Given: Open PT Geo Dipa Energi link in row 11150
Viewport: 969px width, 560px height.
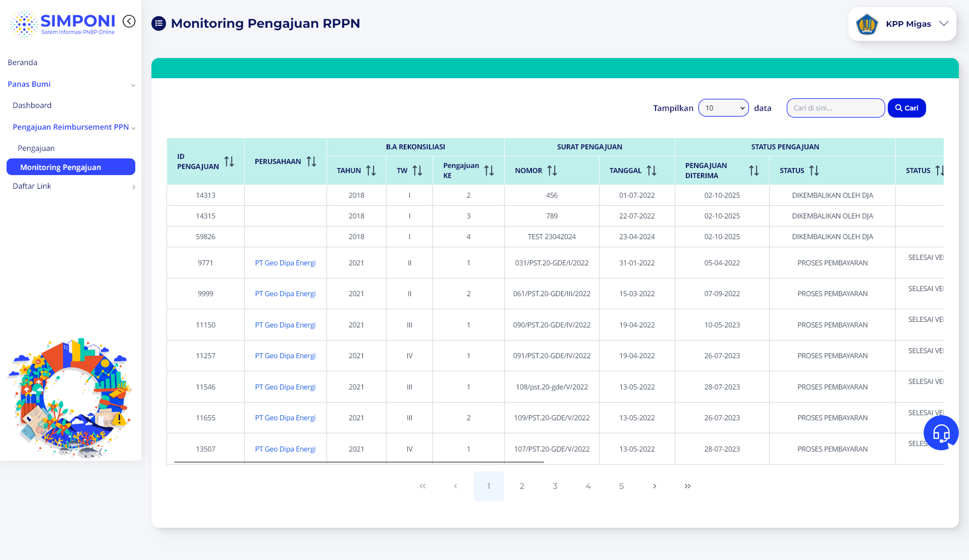Looking at the screenshot, I should tap(285, 325).
